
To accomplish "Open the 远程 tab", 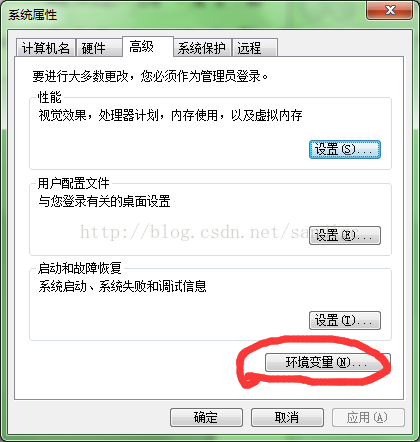I will 255,48.
